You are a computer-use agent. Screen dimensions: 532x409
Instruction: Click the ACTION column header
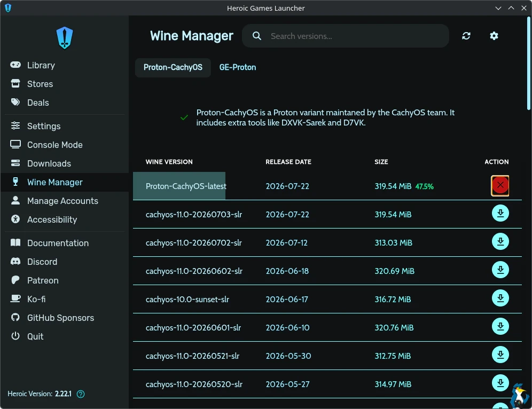(496, 162)
